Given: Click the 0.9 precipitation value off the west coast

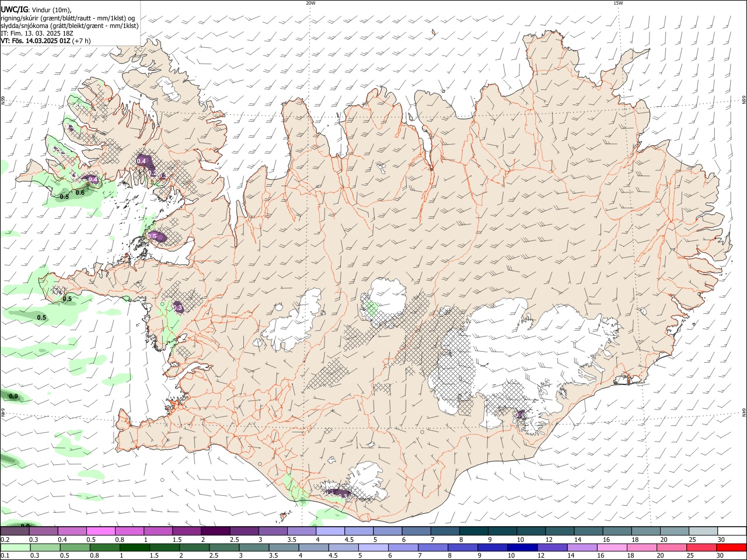Looking at the screenshot, I should click(x=13, y=397).
